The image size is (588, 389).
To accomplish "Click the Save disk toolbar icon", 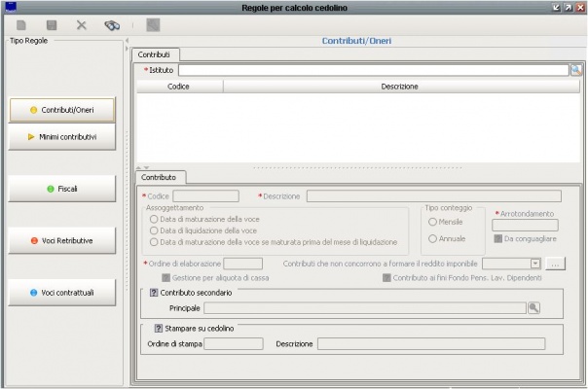I will click(52, 25).
